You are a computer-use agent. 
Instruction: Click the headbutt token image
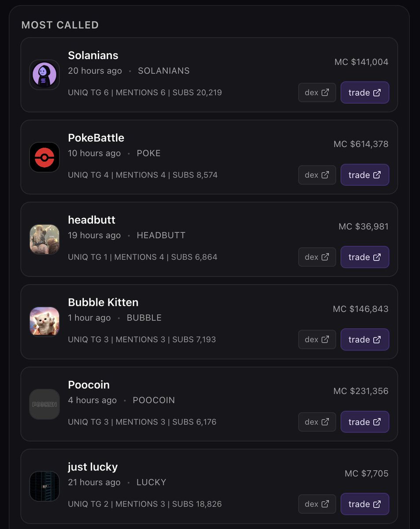pos(45,239)
